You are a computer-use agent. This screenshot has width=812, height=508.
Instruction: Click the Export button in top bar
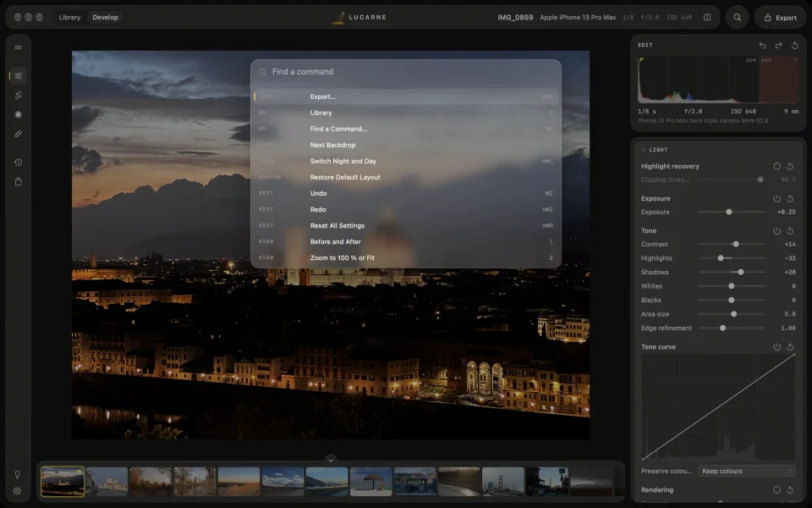click(780, 17)
